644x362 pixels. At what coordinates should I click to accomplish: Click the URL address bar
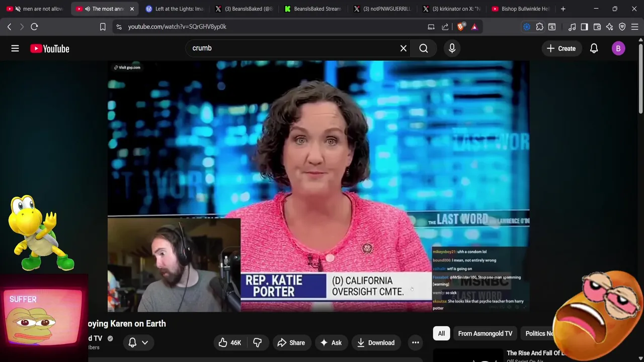click(272, 27)
